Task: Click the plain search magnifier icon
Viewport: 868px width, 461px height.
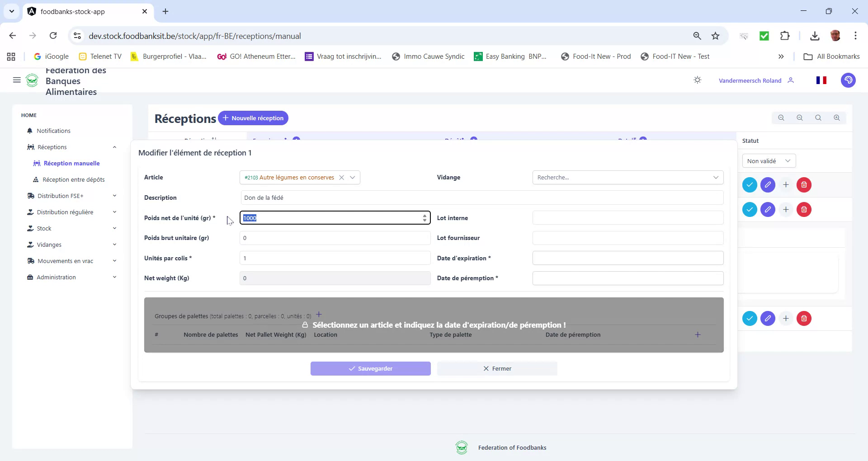Action: pos(818,118)
